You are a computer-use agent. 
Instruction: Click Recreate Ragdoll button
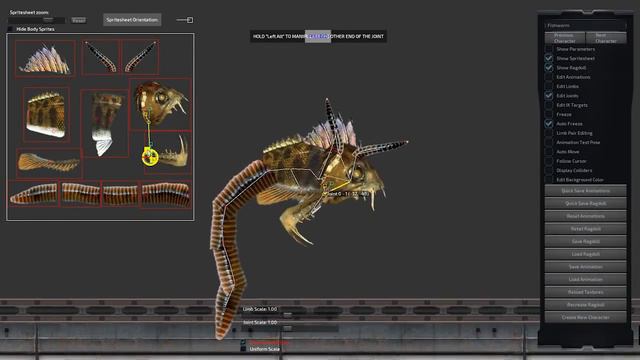point(586,304)
